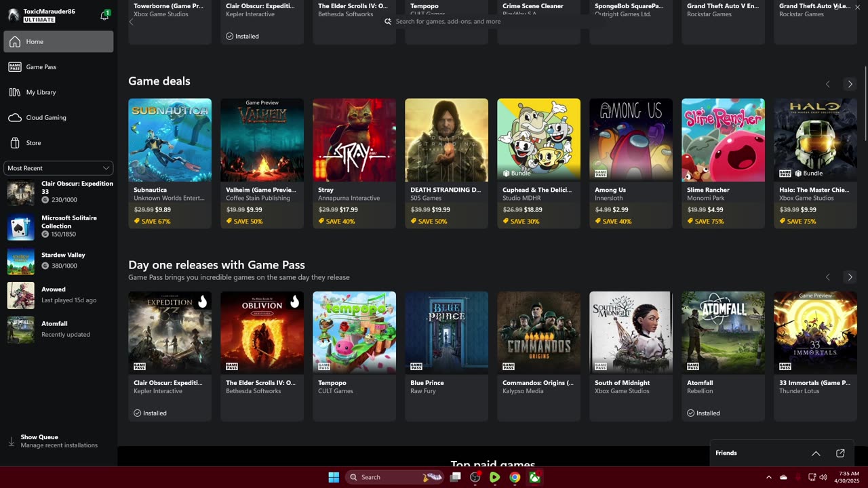Open SpongeBob SquarePants card at top
The image size is (868, 488).
click(x=631, y=22)
